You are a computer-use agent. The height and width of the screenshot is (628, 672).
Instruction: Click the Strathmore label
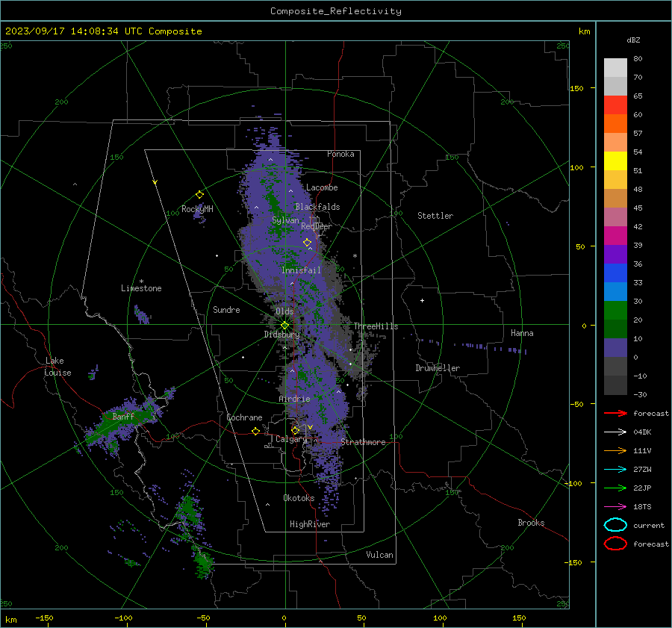pos(363,442)
